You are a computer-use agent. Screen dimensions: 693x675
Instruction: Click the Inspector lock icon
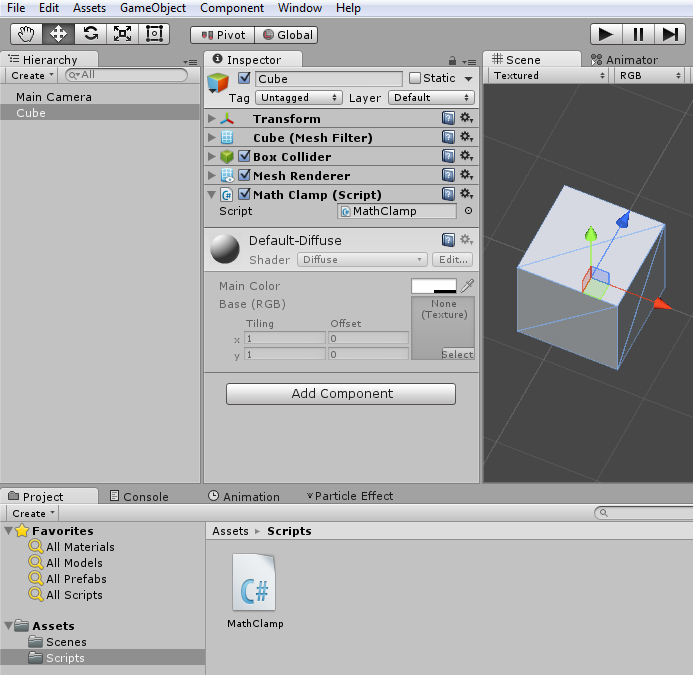pyautogui.click(x=452, y=61)
